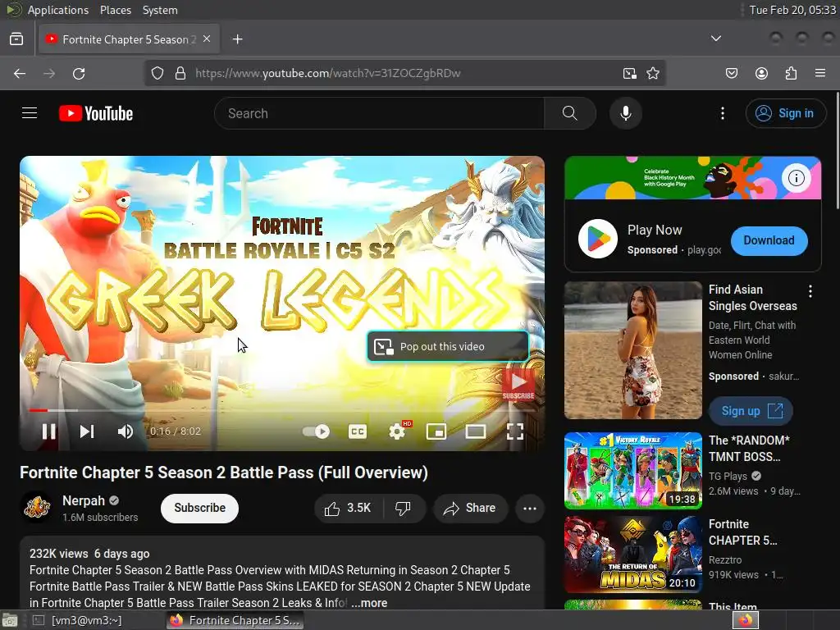840x630 pixels.
Task: Reload the current page
Action: click(79, 73)
